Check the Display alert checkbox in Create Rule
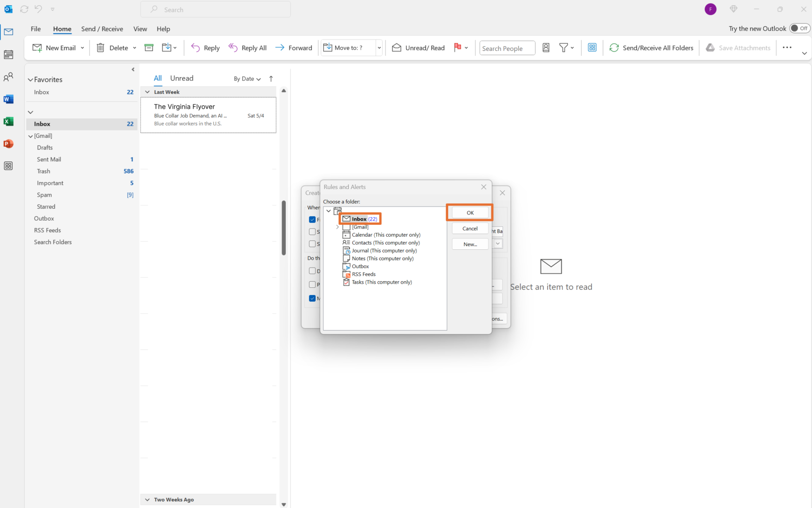 coord(312,271)
